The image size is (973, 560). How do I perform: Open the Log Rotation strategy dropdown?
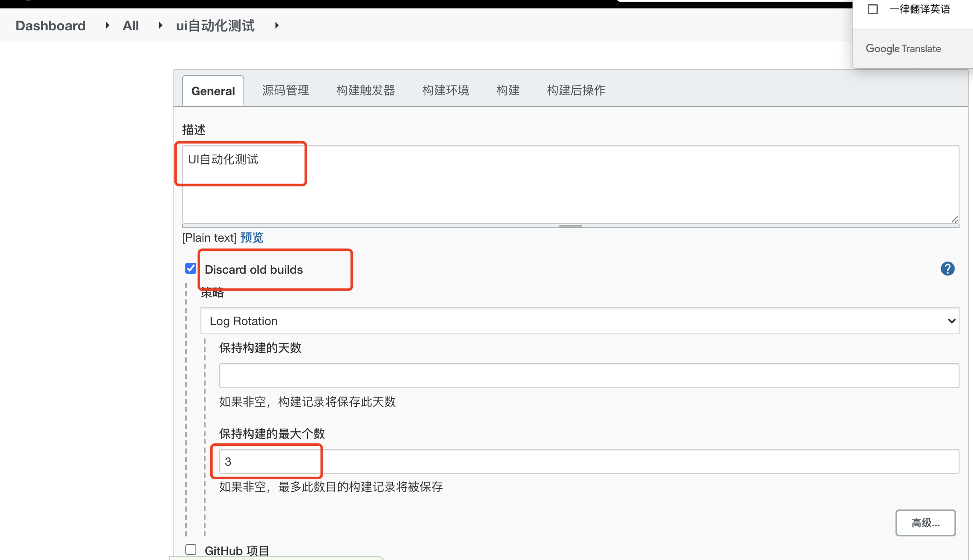pos(580,321)
